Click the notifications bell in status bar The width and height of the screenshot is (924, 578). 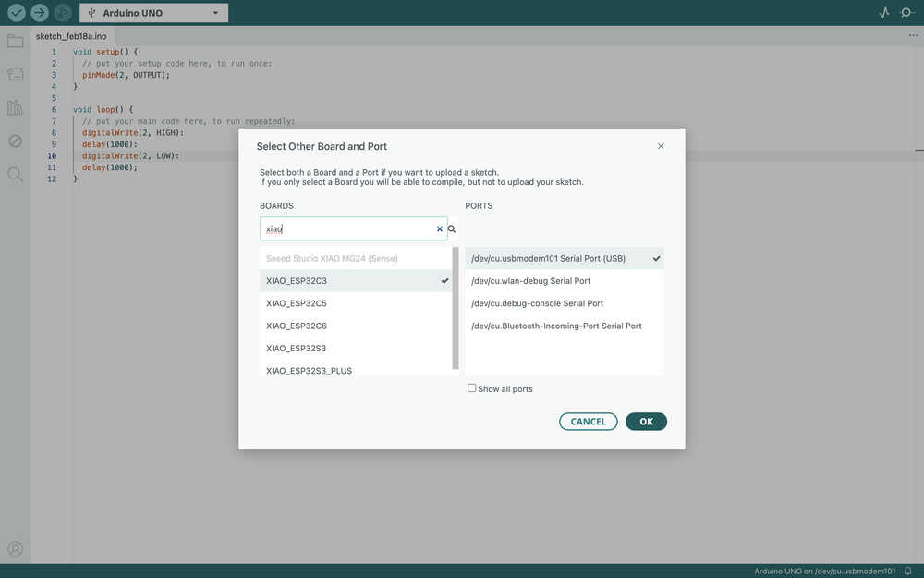point(908,571)
